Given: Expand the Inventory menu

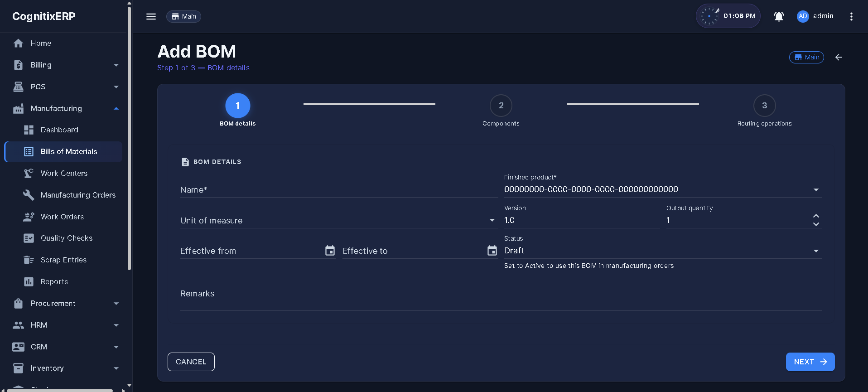Looking at the screenshot, I should [63, 368].
